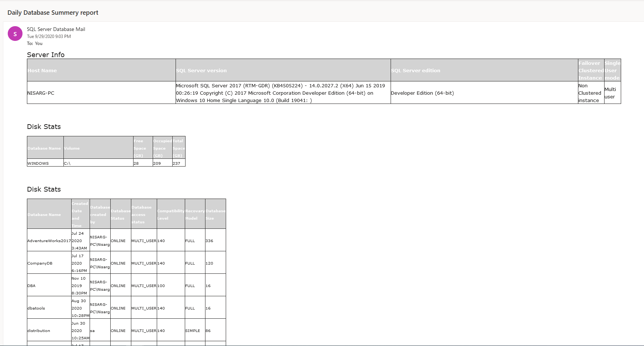The width and height of the screenshot is (644, 346).
Task: Click the database size '16' in the dbatools row
Action: (x=215, y=308)
